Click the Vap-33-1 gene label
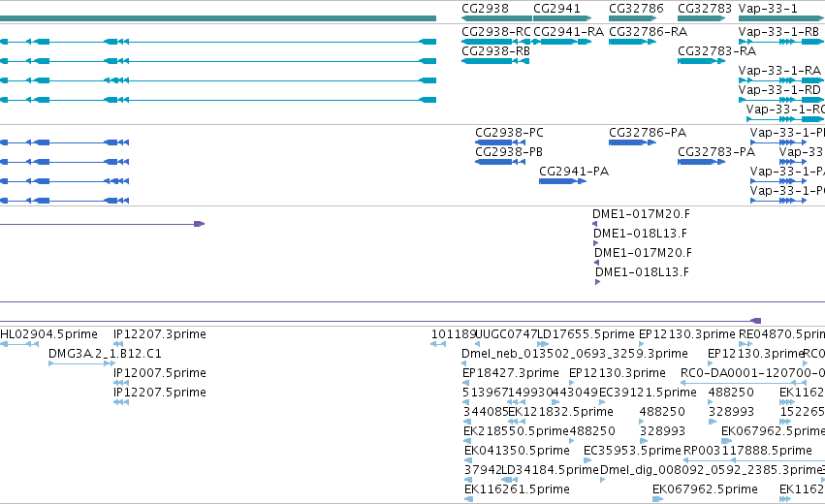Image resolution: width=825 pixels, height=504 pixels. 768,9
